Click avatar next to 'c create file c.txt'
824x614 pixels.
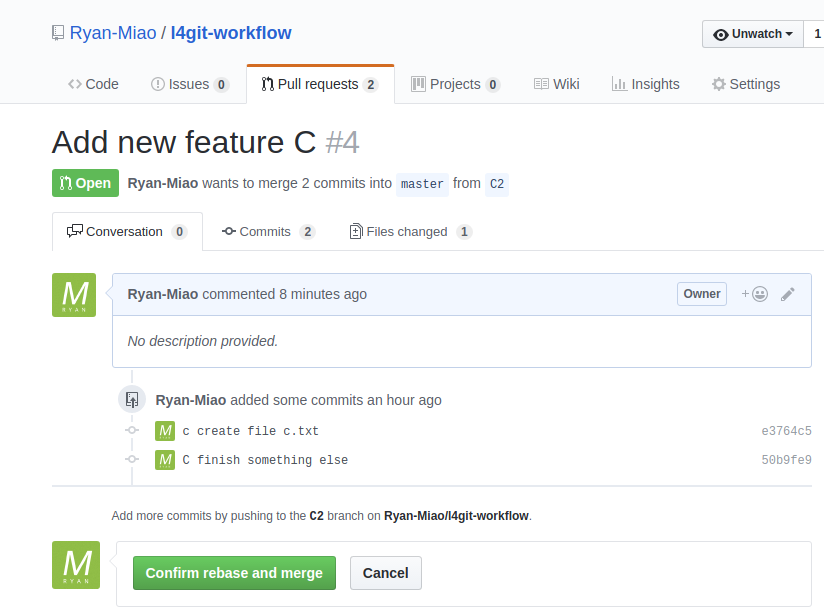(165, 431)
